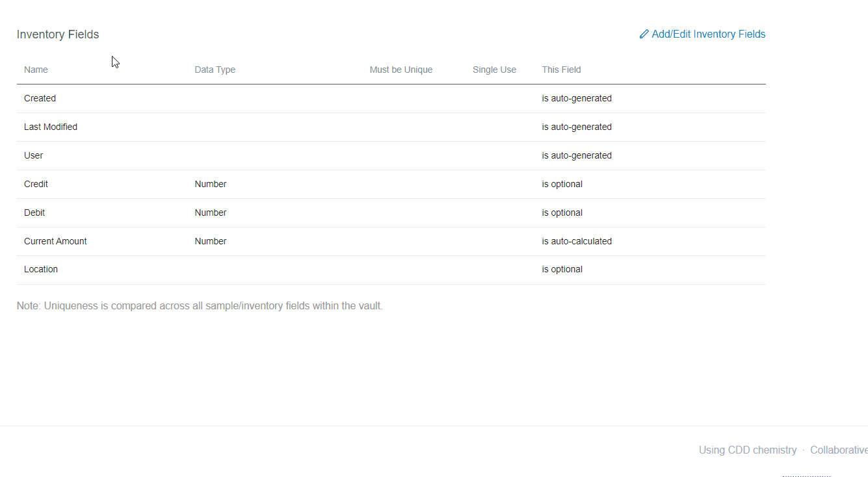Select the Debit field name
The width and height of the screenshot is (868, 477).
tap(34, 213)
